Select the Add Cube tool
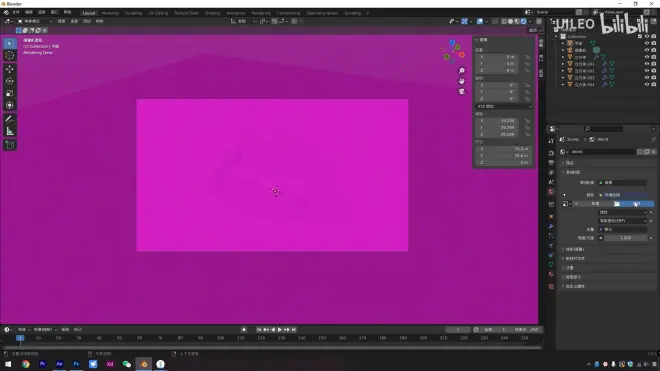 point(10,145)
